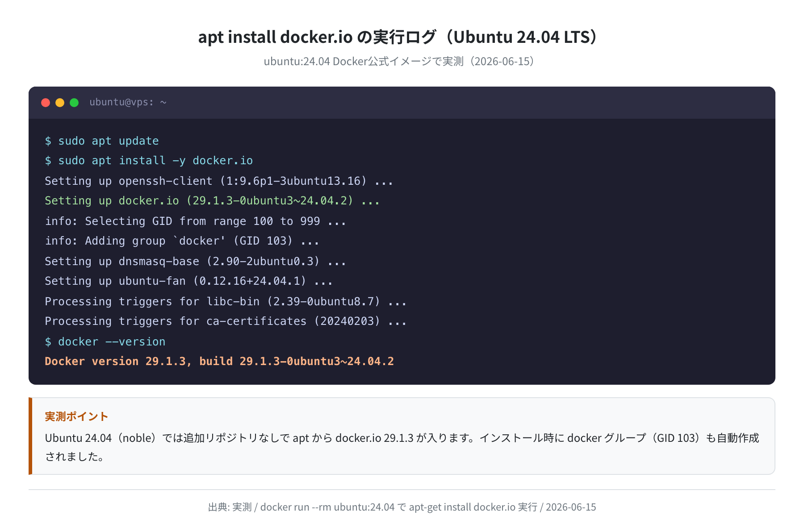Select 'Processing triggers for libc-bin' line
Image resolution: width=804 pixels, height=532 pixels.
pyautogui.click(x=226, y=301)
